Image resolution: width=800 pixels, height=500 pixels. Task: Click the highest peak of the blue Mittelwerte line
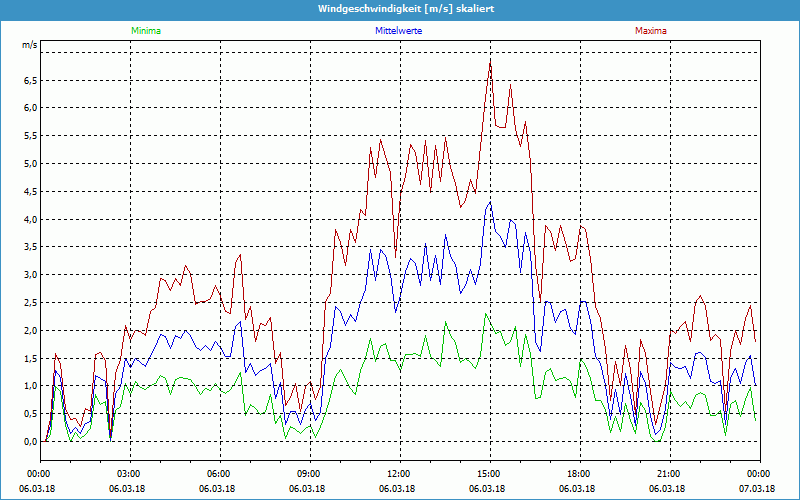pos(489,202)
